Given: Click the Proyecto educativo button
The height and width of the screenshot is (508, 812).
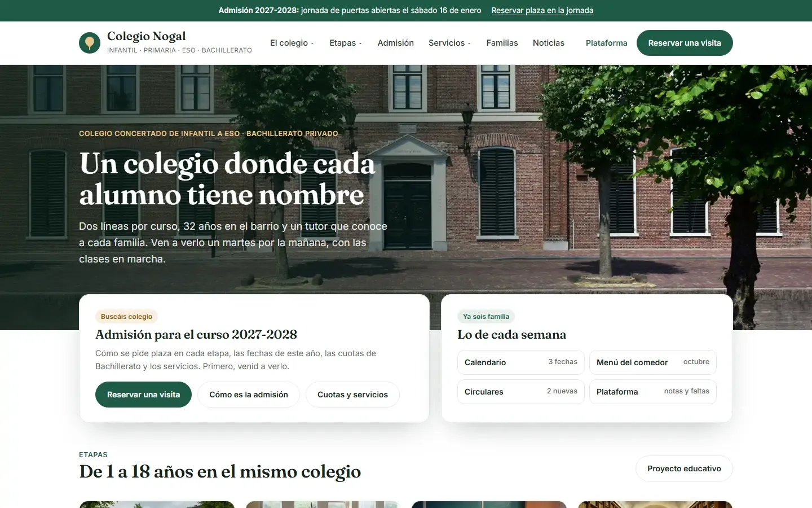Looking at the screenshot, I should click(x=684, y=468).
